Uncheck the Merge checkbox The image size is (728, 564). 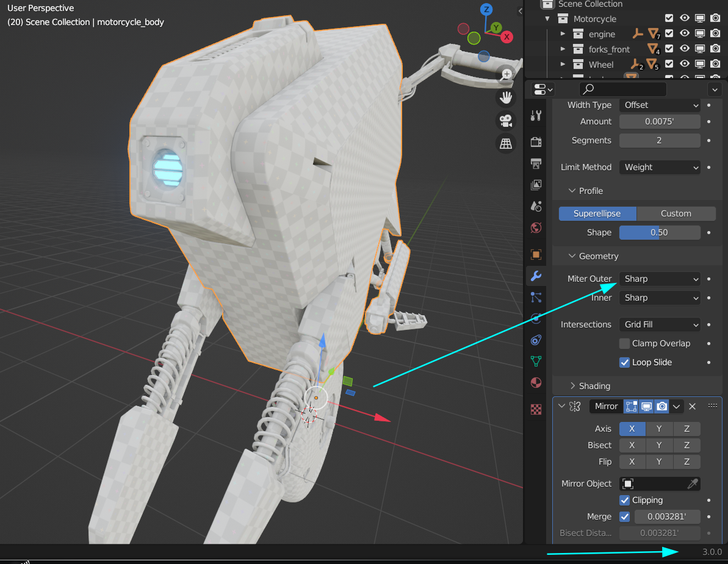click(x=624, y=516)
